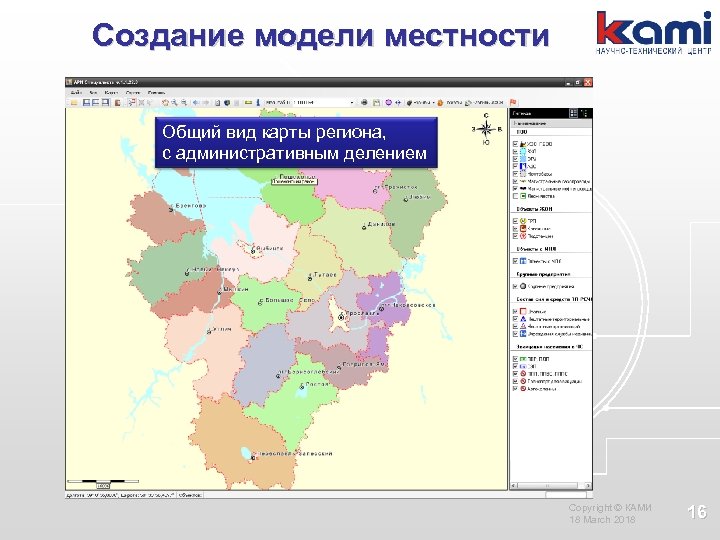Click the red tree structure toolbar icon
The width and height of the screenshot is (720, 540).
[x=132, y=102]
